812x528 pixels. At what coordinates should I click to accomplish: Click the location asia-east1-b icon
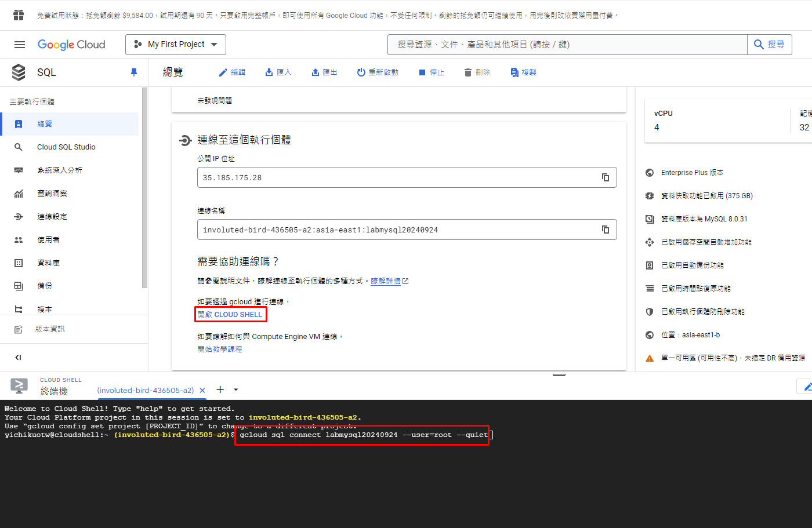650,335
